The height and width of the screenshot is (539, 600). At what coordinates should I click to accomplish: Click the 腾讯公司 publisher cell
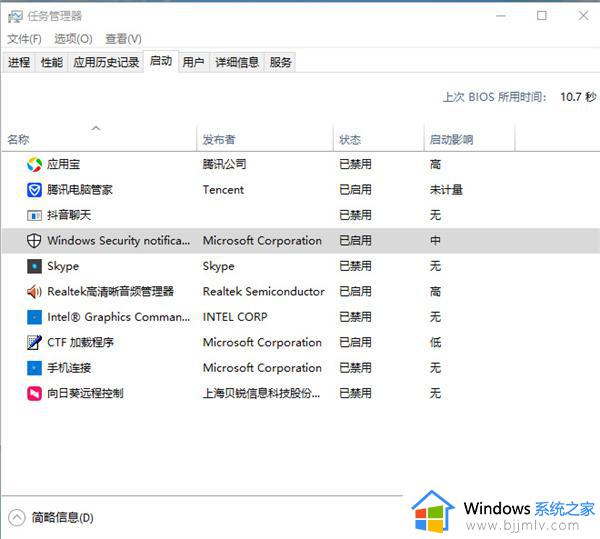point(224,164)
